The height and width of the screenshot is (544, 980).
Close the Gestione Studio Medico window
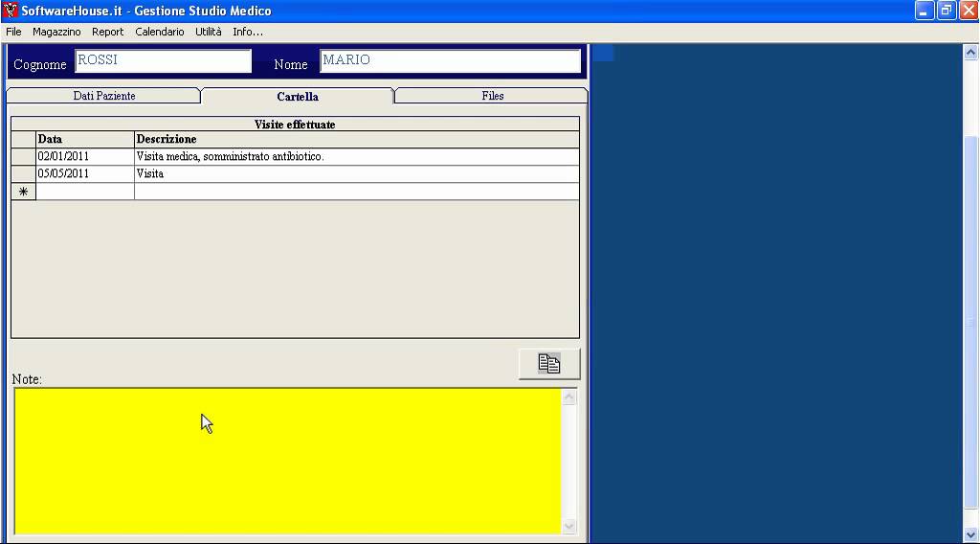pos(969,11)
